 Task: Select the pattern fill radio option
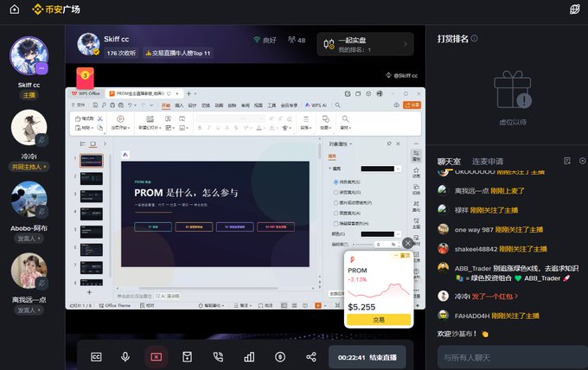tap(336, 213)
